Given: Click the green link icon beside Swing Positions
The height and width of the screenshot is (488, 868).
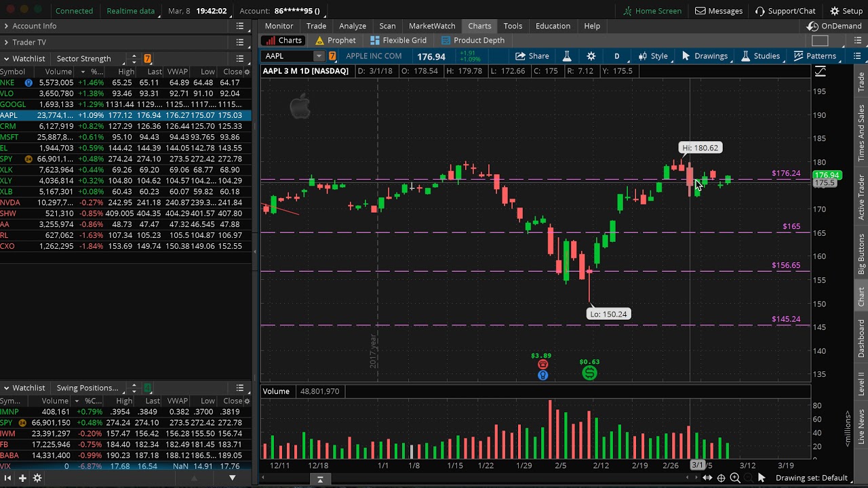Looking at the screenshot, I should point(148,388).
